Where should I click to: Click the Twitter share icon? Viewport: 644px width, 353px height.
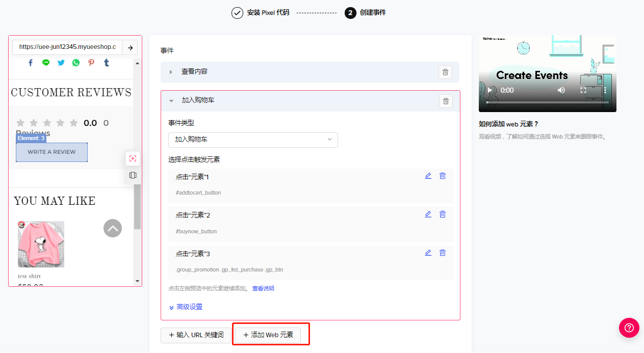click(x=61, y=63)
